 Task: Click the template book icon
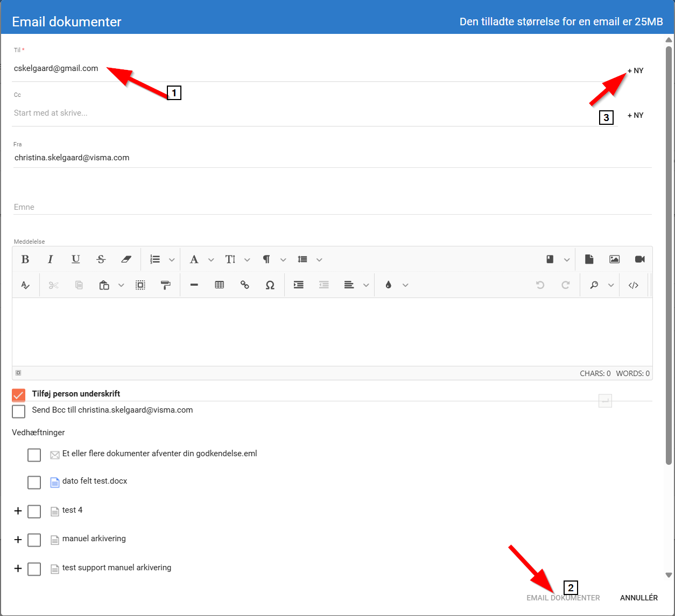click(x=550, y=259)
